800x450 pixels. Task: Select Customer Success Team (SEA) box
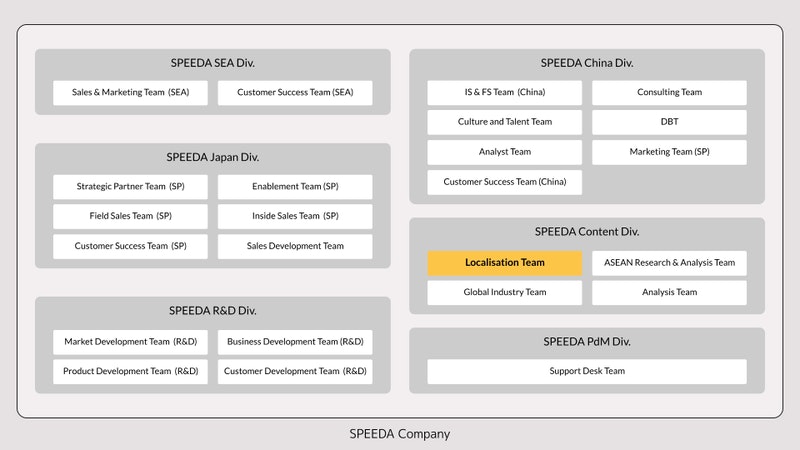[x=295, y=92]
